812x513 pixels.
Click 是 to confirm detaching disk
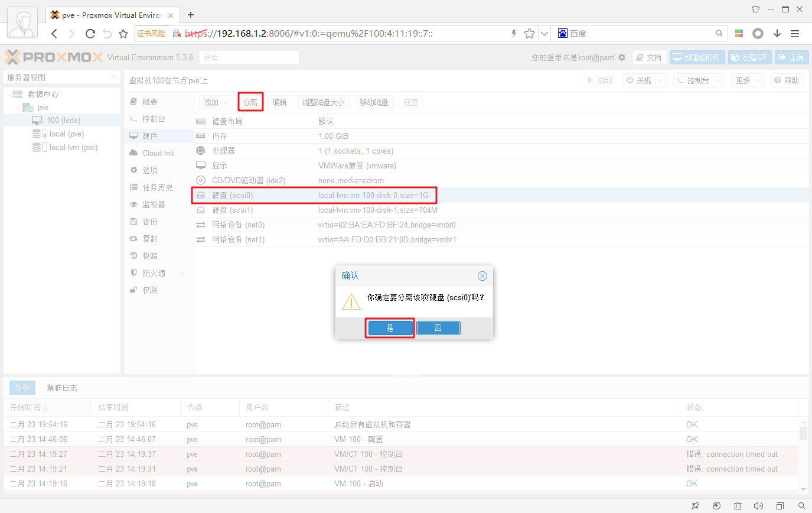pos(390,328)
